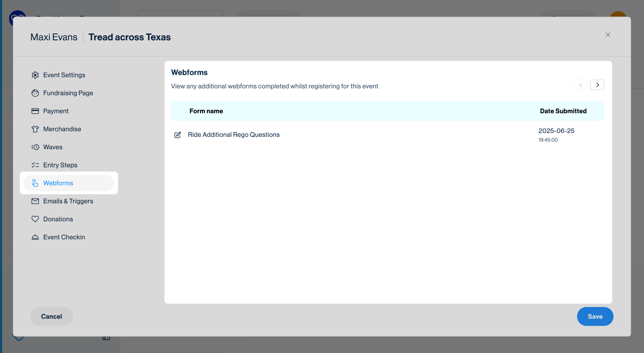Viewport: 644px width, 353px height.
Task: Go to next webforms page
Action: [597, 85]
